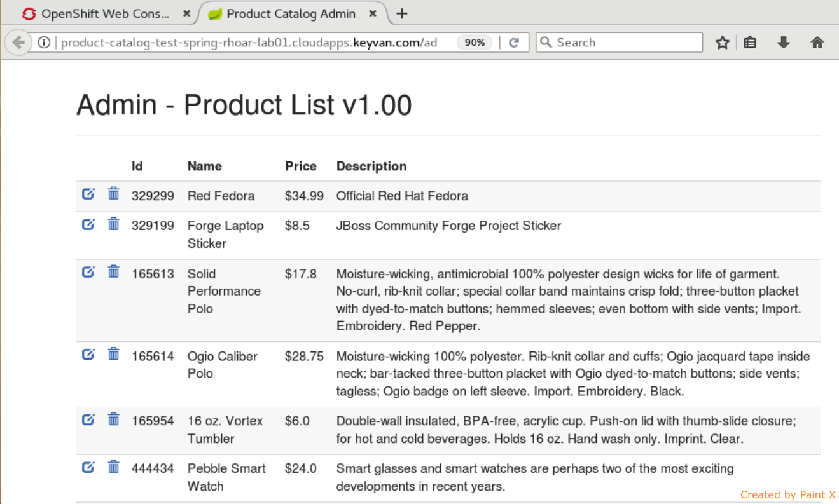Reset the 90% zoom level indicator
839x504 pixels.
(x=475, y=43)
